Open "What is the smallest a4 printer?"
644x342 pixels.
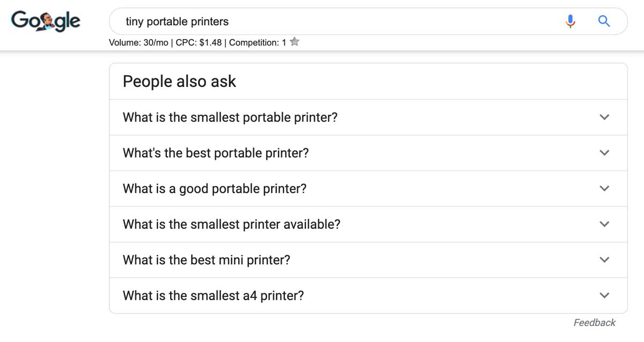[x=368, y=295]
